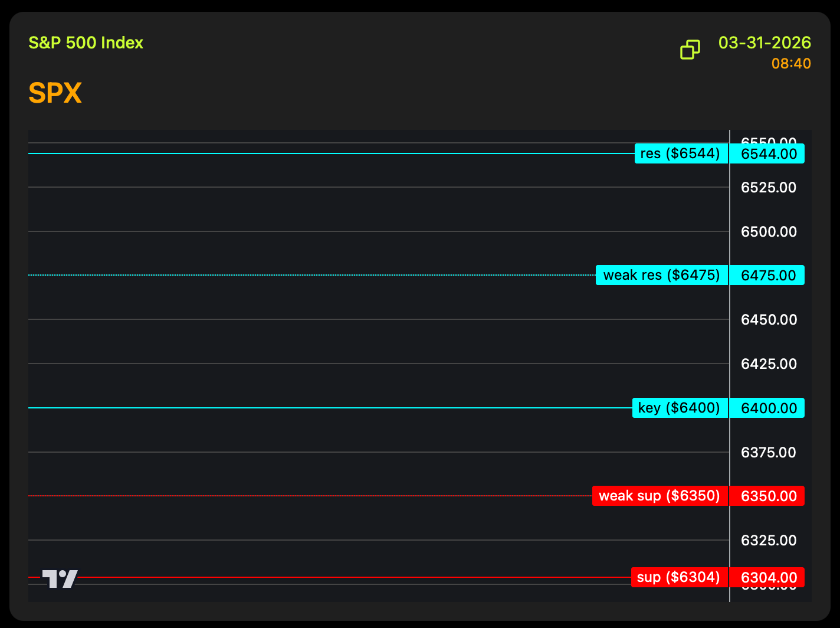Click the 6375.00 axis value

coord(769,452)
